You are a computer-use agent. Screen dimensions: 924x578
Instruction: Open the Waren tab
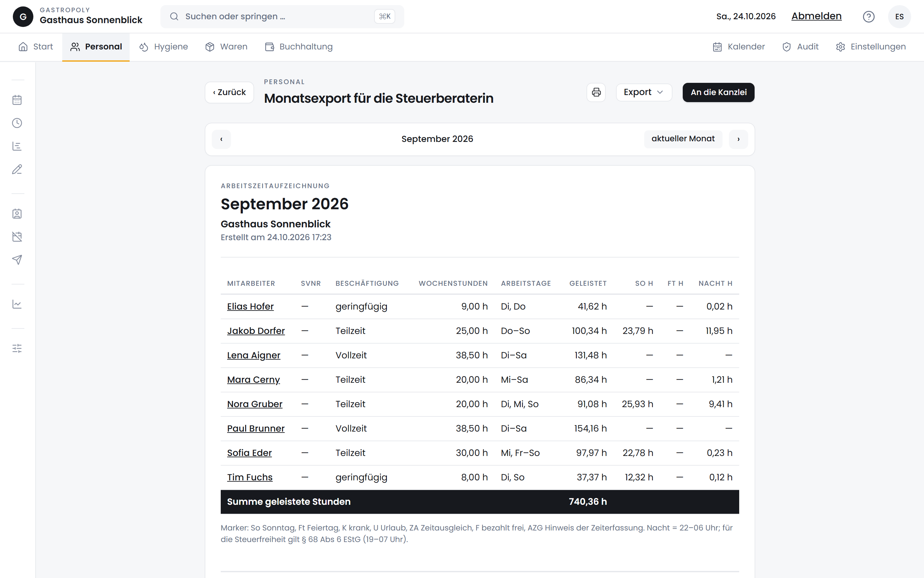coord(226,47)
